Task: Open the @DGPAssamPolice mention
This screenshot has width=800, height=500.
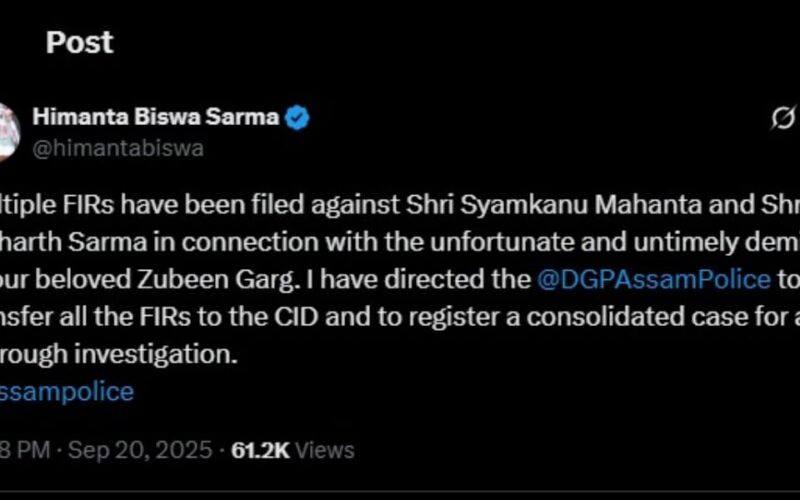Action: point(653,279)
